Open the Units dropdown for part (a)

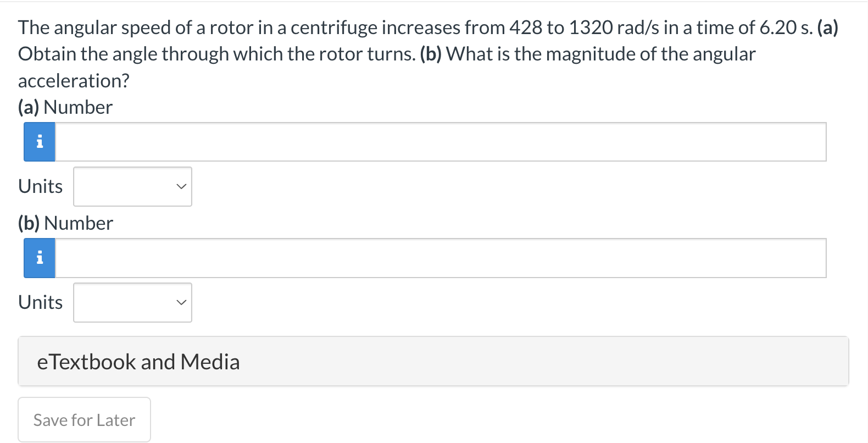[x=132, y=186]
